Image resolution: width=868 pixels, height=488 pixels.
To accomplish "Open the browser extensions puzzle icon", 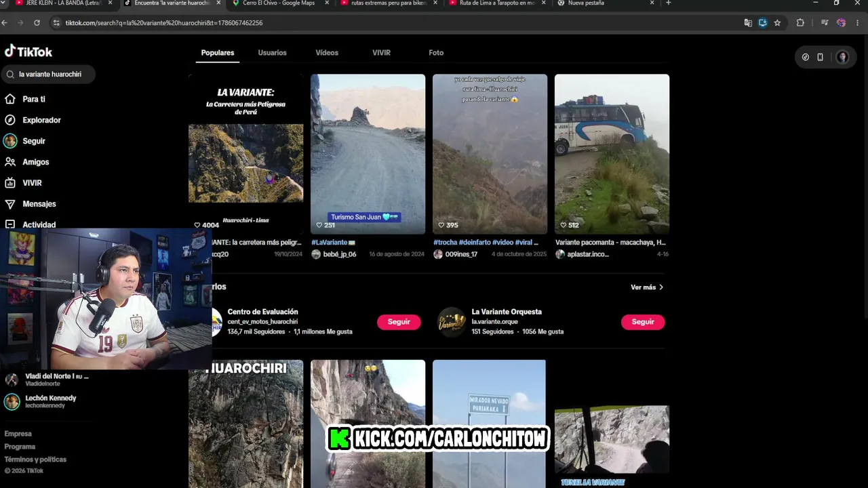I will click(x=800, y=22).
